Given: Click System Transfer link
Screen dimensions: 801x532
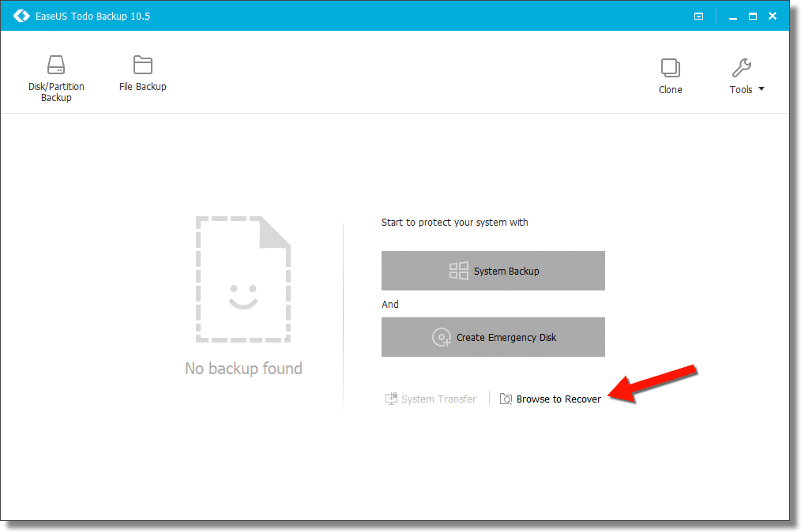Looking at the screenshot, I should pos(431,399).
